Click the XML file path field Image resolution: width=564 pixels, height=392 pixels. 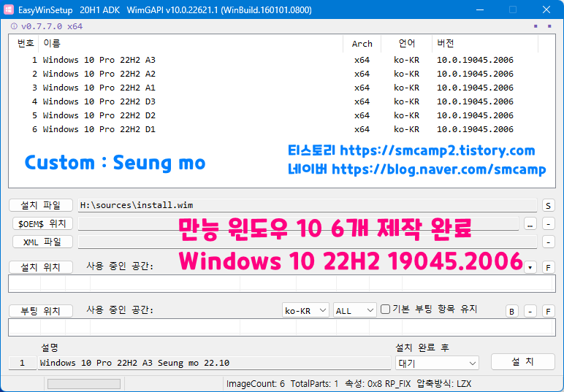click(x=308, y=242)
